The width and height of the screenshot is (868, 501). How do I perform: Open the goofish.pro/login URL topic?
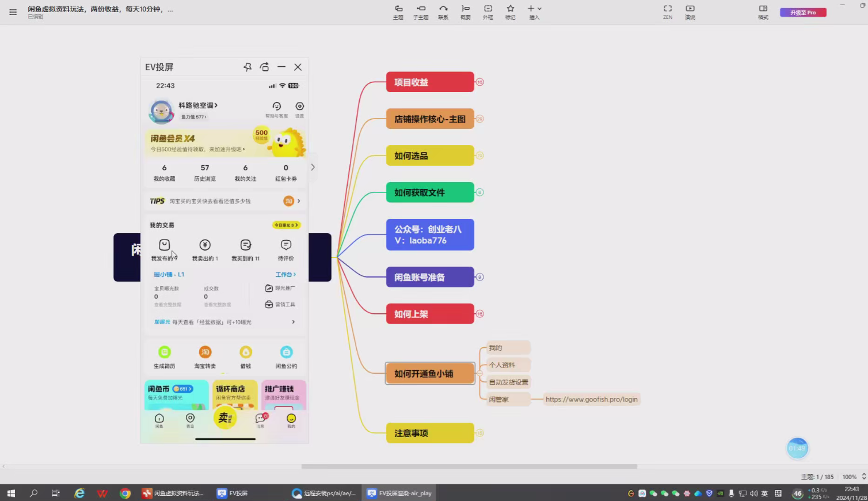pyautogui.click(x=592, y=399)
